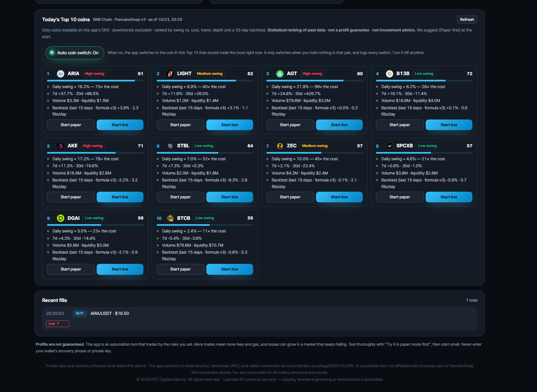537x392 pixels.
Task: Start paper trading for DGAI
Action: (x=71, y=269)
